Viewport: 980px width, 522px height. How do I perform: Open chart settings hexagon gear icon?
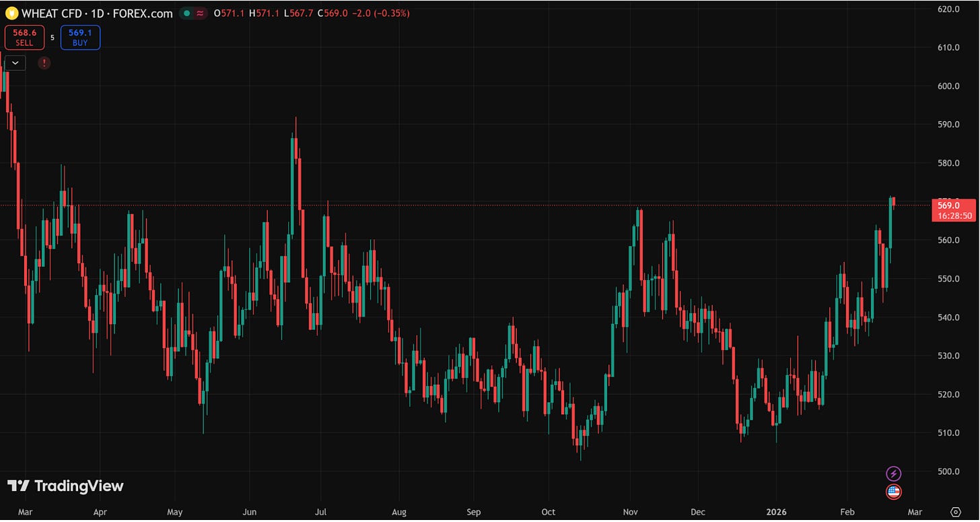coord(955,512)
